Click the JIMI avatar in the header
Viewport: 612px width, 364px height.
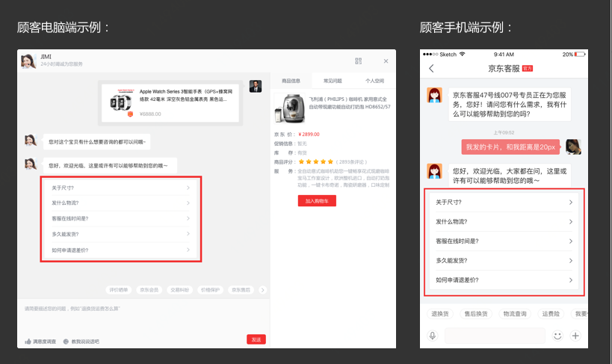click(28, 61)
